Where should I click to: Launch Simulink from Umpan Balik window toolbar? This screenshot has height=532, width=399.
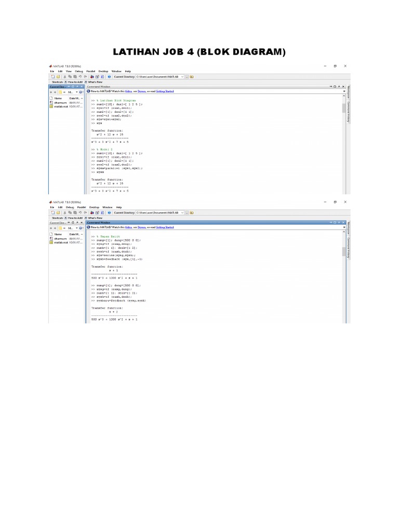[92, 212]
